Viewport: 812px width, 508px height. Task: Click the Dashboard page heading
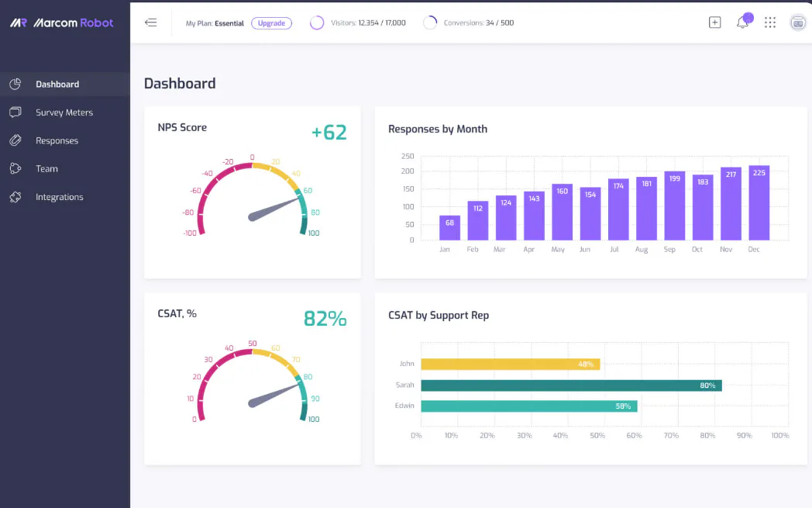point(180,84)
